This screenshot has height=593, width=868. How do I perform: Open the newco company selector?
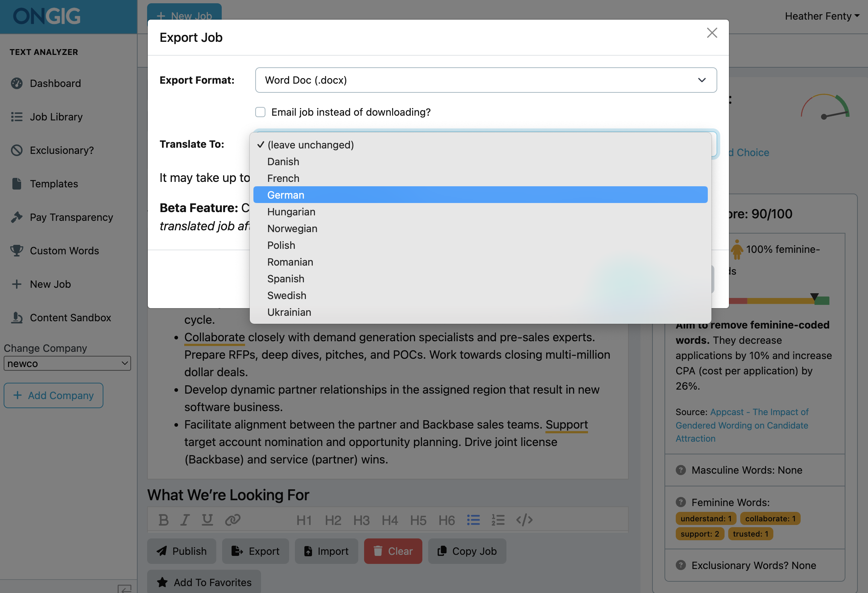pos(67,363)
